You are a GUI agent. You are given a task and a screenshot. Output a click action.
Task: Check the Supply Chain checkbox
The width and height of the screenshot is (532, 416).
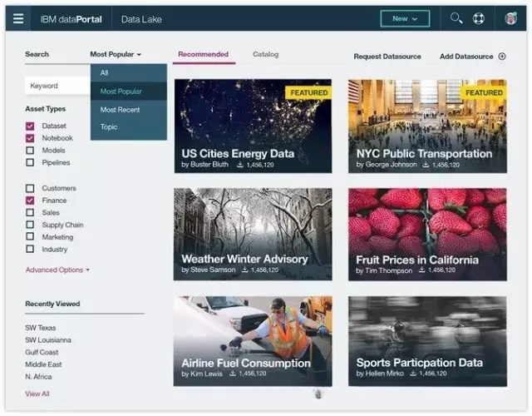coord(30,225)
